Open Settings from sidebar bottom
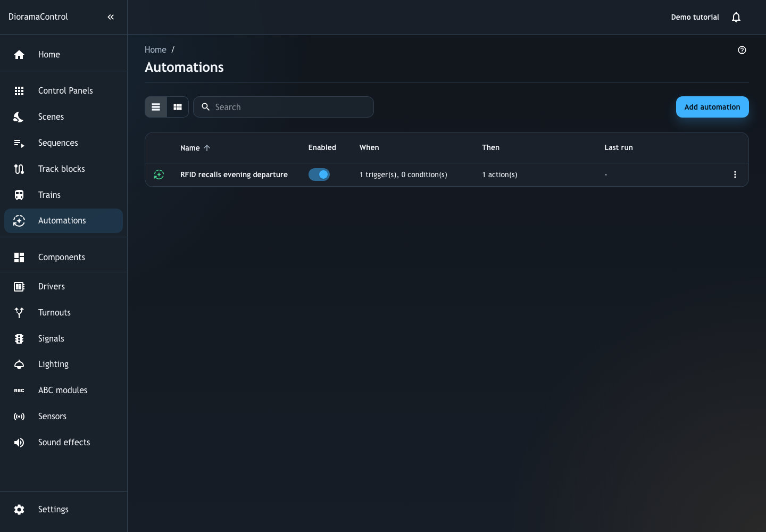The height and width of the screenshot is (532, 766). tap(64, 510)
